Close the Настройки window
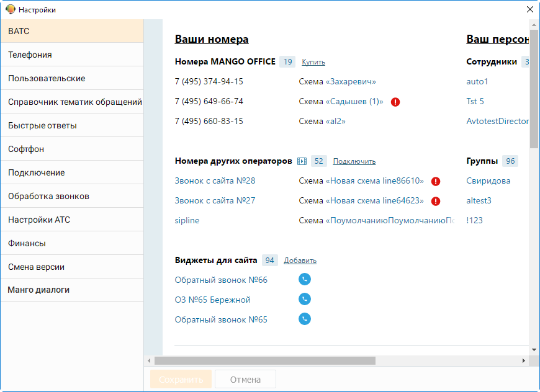This screenshot has height=392, width=540. [530, 9]
